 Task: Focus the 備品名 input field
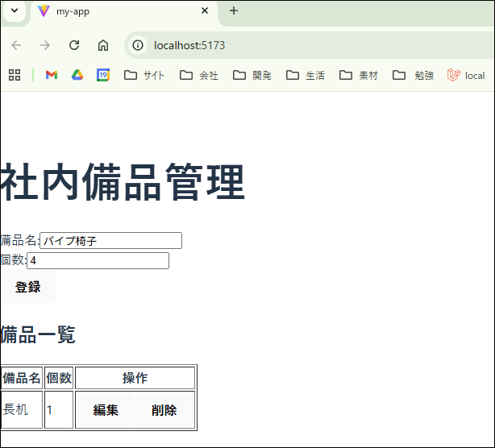click(x=110, y=241)
